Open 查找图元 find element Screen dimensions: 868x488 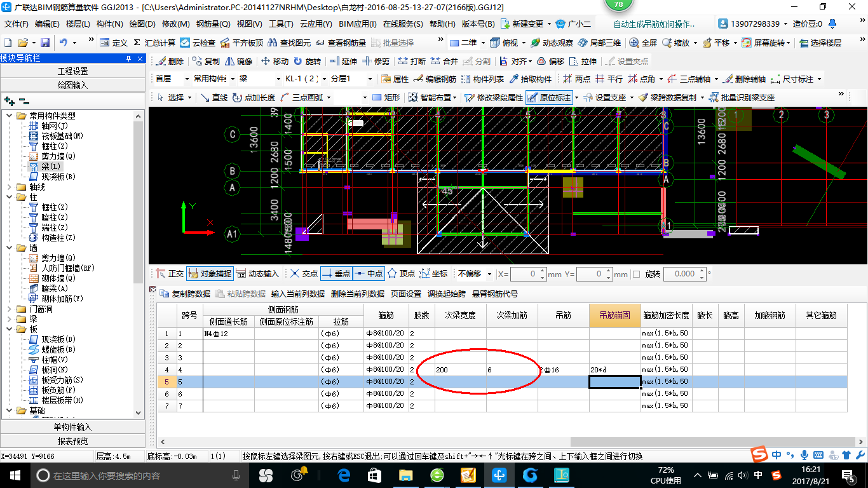click(x=289, y=43)
